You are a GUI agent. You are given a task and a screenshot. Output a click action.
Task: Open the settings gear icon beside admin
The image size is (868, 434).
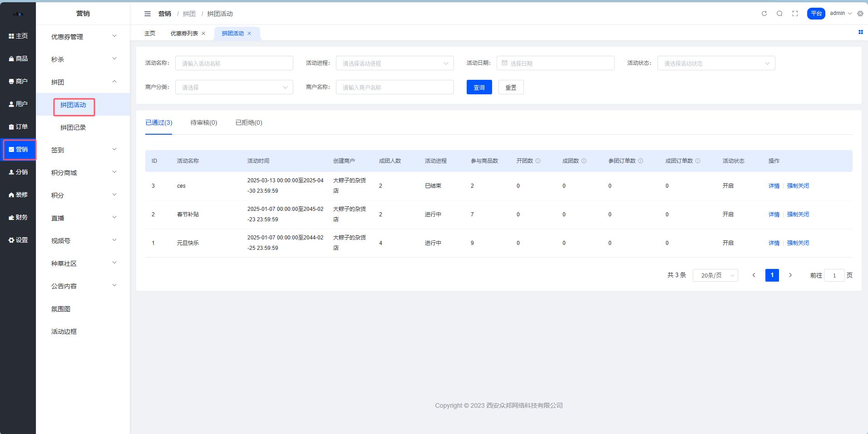point(860,14)
